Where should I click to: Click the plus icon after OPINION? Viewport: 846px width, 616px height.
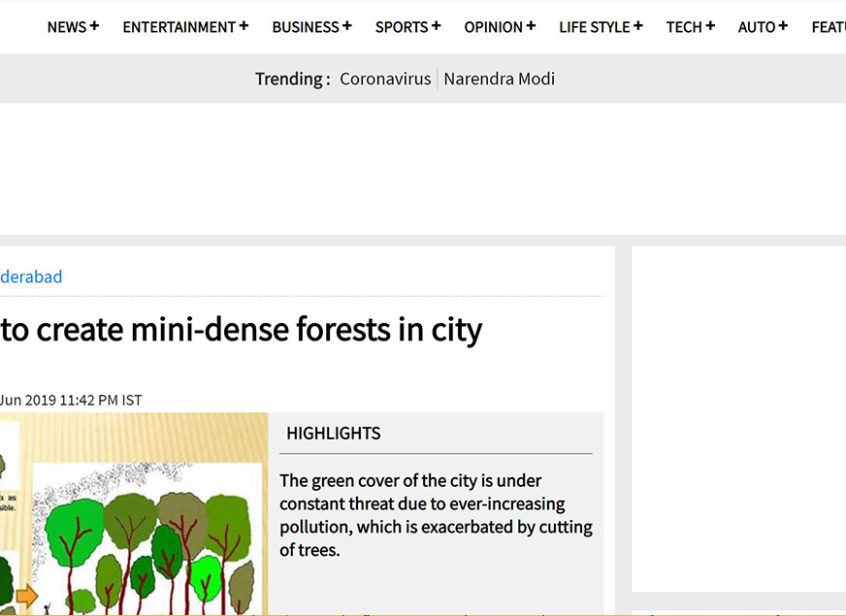pyautogui.click(x=531, y=26)
